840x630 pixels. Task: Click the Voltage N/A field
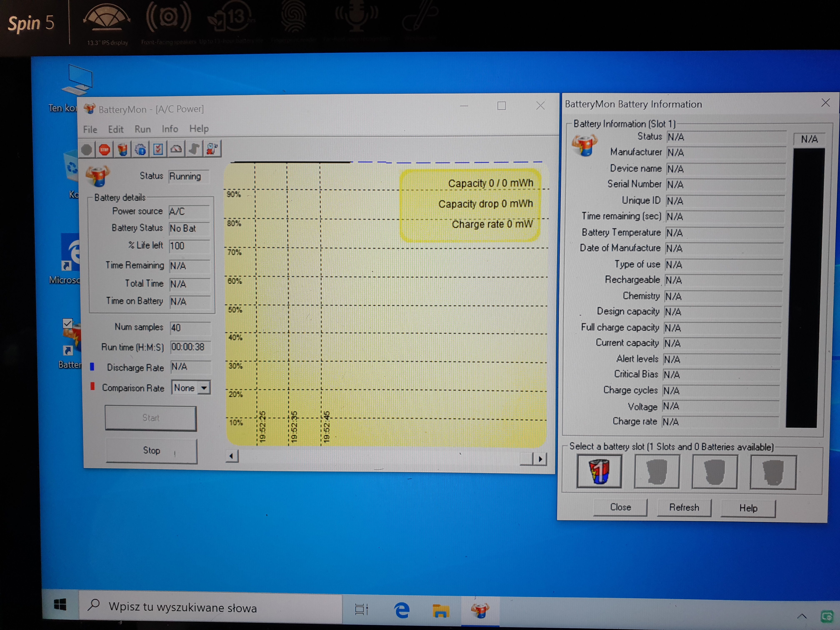tap(721, 406)
